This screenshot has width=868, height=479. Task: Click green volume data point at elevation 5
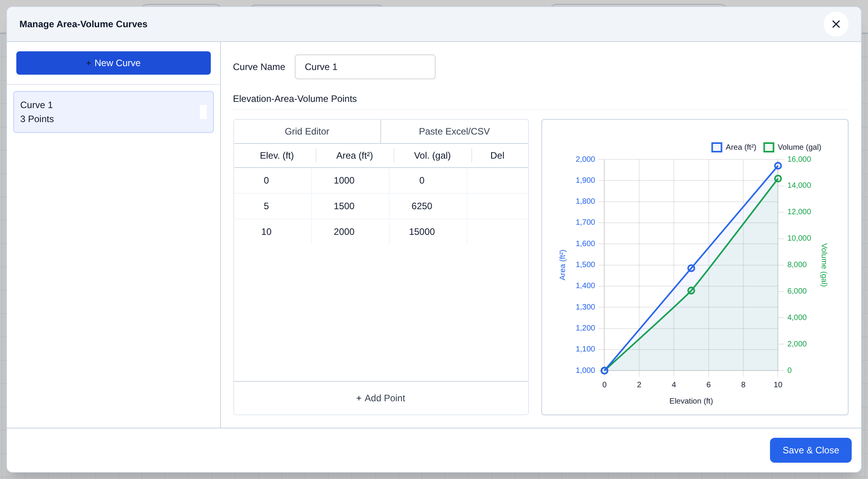pyautogui.click(x=691, y=290)
